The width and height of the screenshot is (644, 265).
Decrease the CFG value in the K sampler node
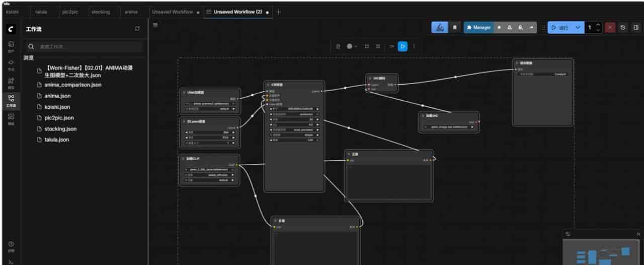pos(271,124)
